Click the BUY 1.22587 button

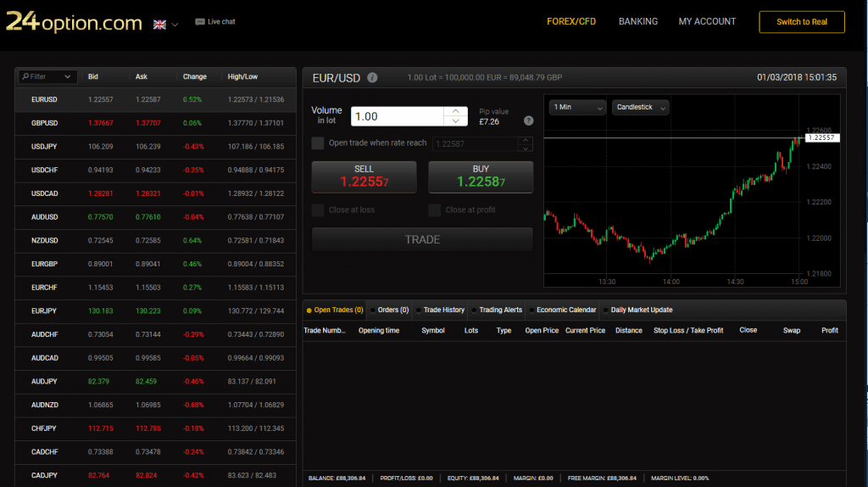pyautogui.click(x=481, y=176)
